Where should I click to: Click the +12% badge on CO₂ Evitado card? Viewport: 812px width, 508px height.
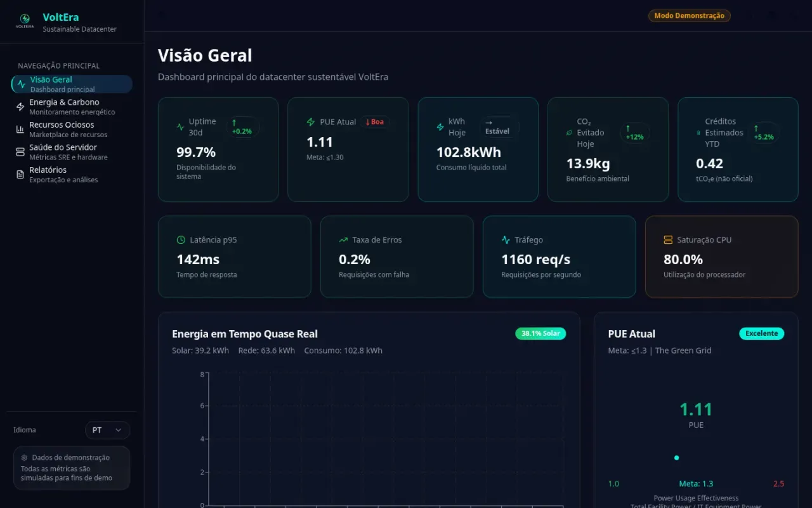click(634, 133)
